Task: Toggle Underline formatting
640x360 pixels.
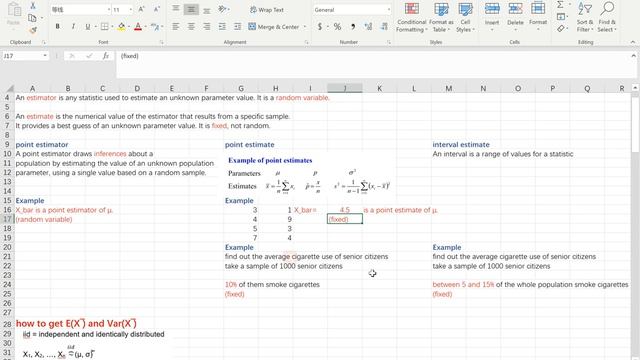Action: click(87, 27)
